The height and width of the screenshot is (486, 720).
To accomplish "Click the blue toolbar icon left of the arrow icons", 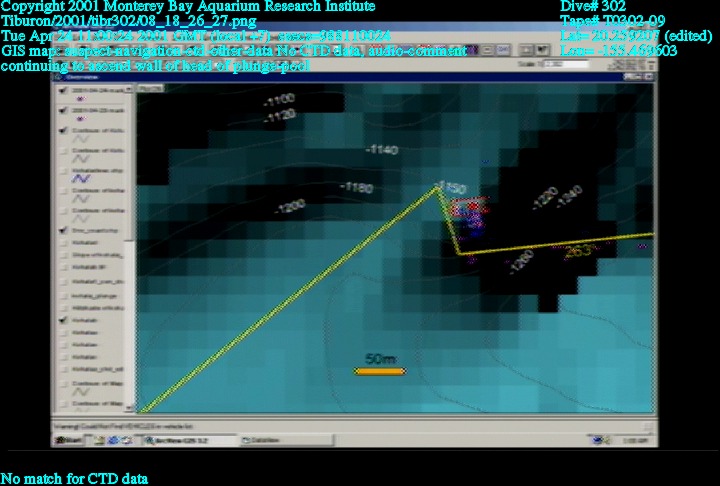I will (504, 50).
